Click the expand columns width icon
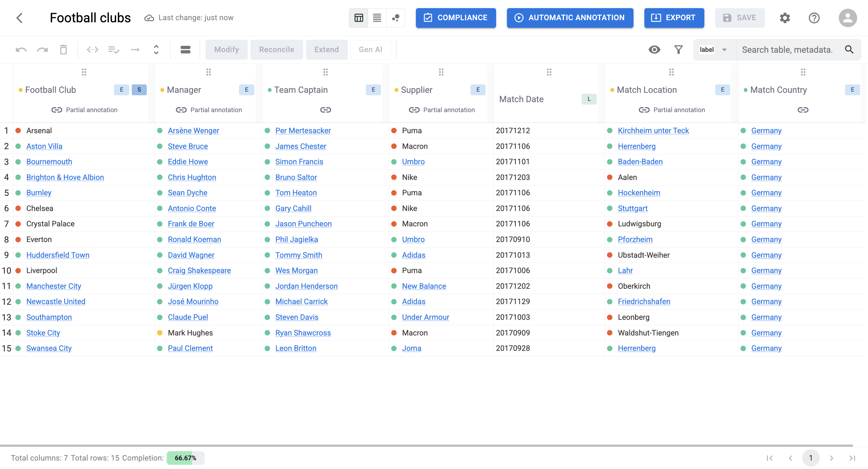 coord(93,50)
